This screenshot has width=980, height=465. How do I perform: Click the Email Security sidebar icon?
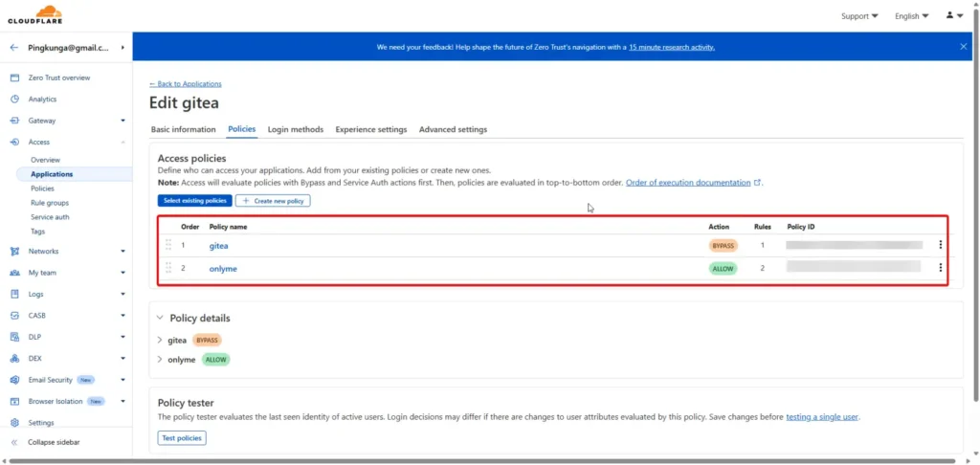(15, 380)
